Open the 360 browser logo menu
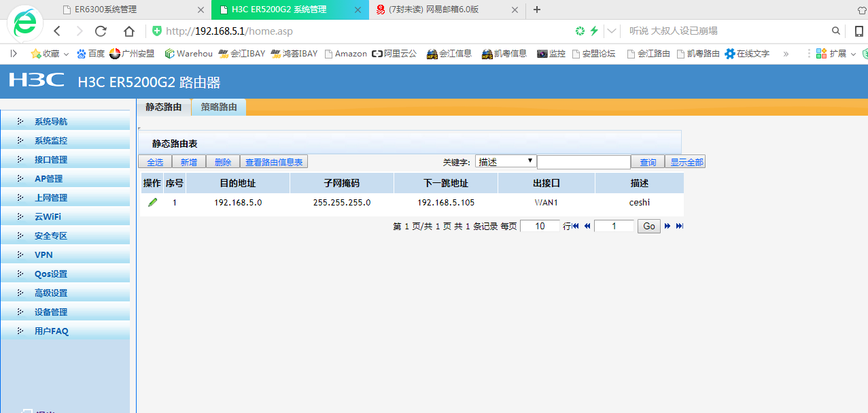The image size is (868, 413). point(25,24)
